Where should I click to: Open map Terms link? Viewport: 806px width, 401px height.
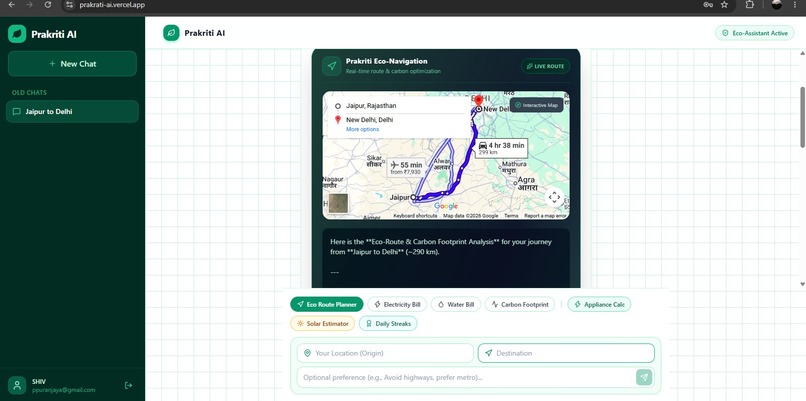[511, 216]
